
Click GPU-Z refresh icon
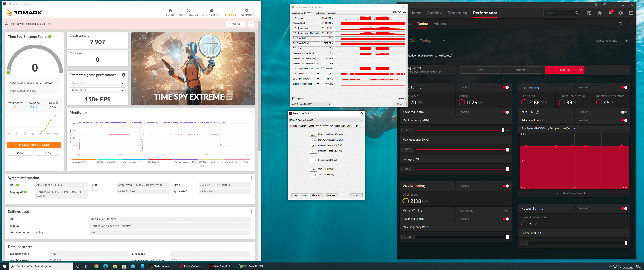point(400,12)
